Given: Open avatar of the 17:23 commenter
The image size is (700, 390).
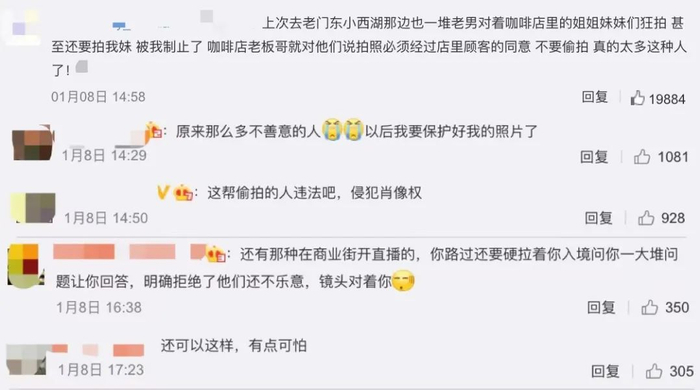Looking at the screenshot, I should click(27, 360).
